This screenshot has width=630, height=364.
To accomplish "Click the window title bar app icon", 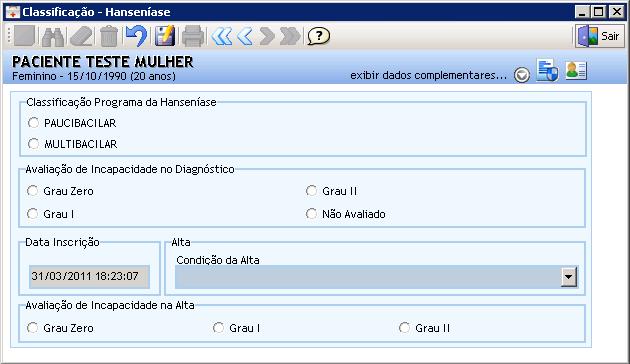I will [12, 12].
